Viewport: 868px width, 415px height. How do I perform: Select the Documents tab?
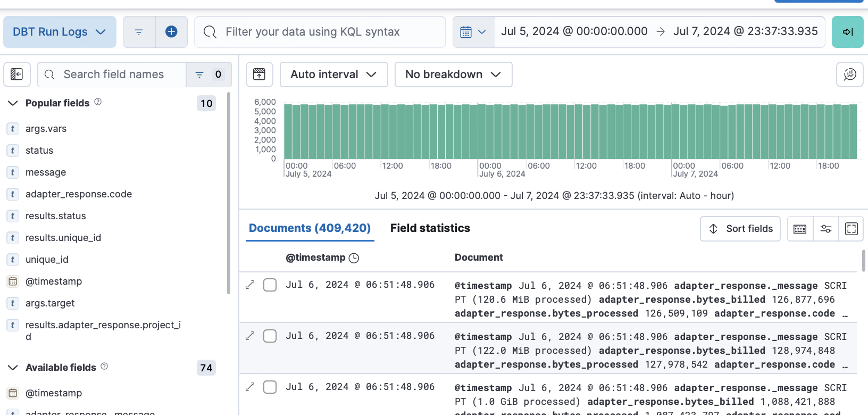[310, 228]
